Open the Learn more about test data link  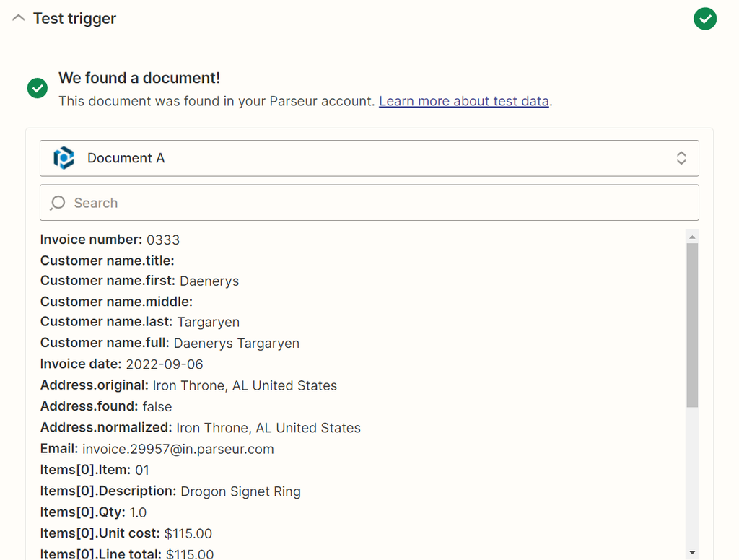pos(464,101)
